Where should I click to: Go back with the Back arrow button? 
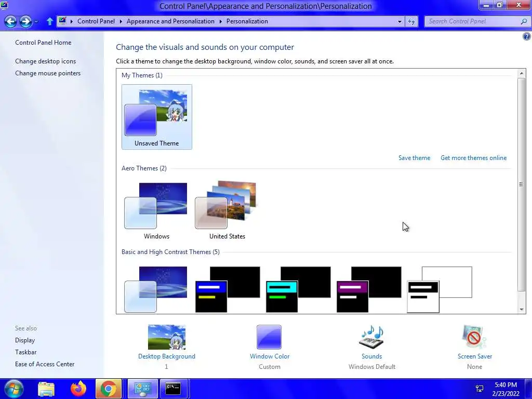(x=10, y=21)
